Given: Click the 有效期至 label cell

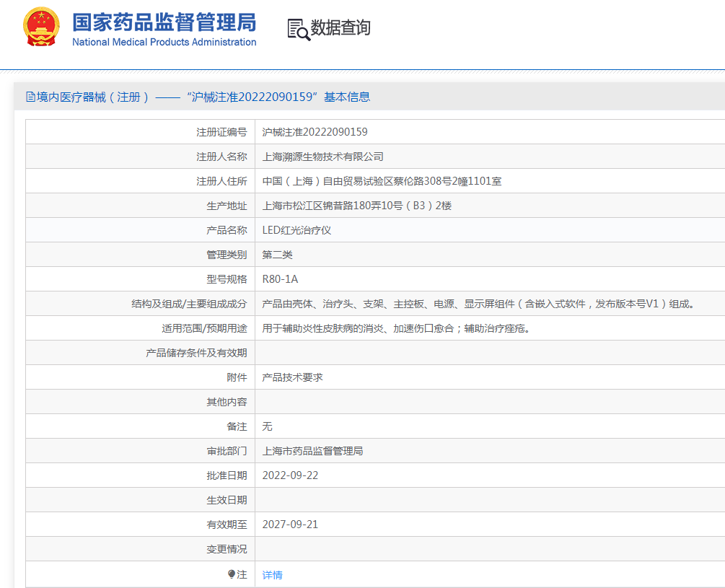Looking at the screenshot, I should pyautogui.click(x=141, y=525).
